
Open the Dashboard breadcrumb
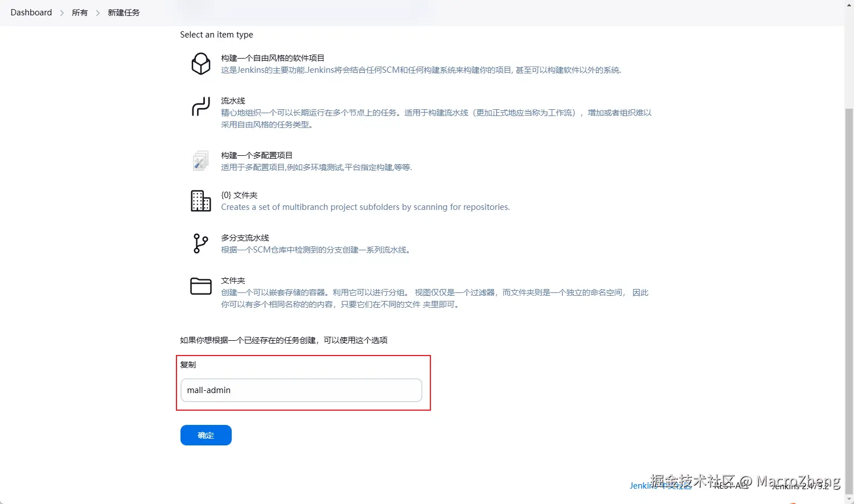[31, 13]
